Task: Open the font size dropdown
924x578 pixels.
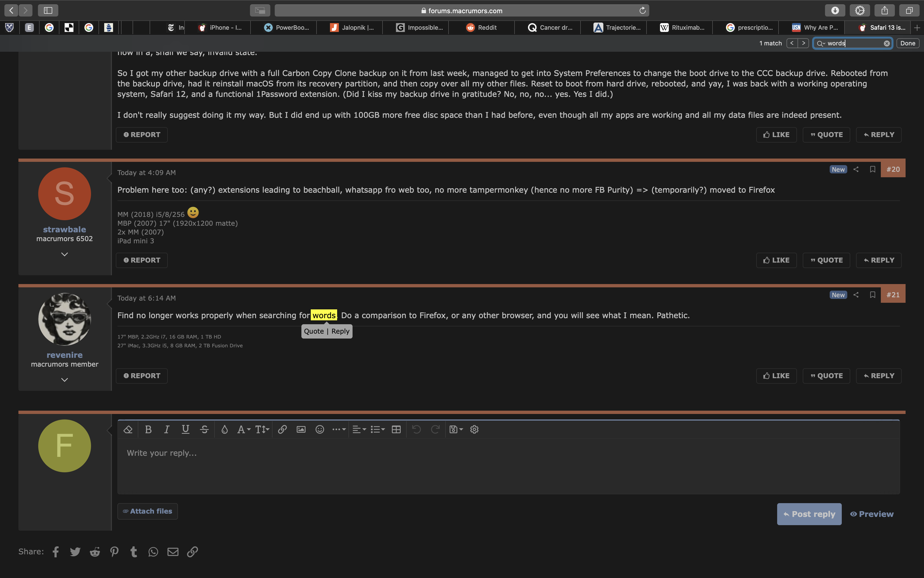Action: pyautogui.click(x=262, y=429)
